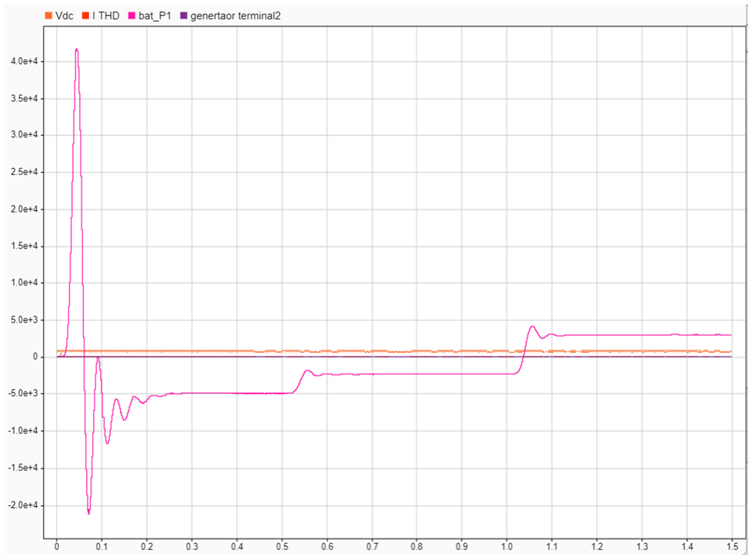
Task: Toggle the bat_P1 signal legend label
Action: (155, 16)
